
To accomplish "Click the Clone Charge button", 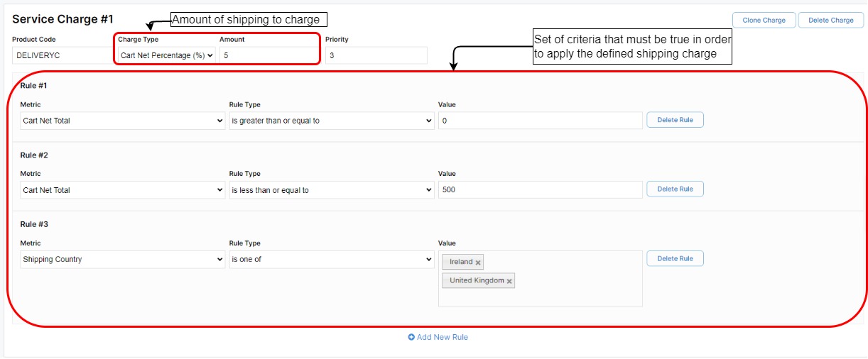I will (764, 20).
